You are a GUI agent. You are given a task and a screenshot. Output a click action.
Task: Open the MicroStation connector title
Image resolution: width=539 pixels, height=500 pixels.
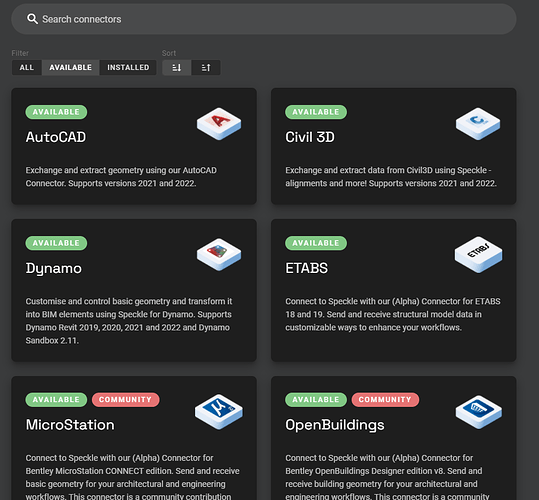[x=70, y=425]
